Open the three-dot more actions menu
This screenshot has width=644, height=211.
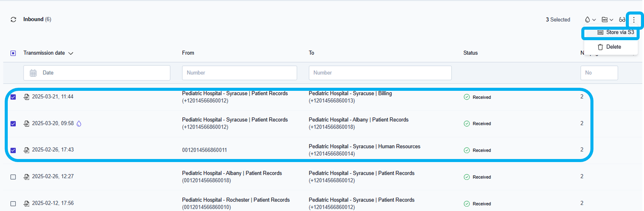tap(634, 20)
